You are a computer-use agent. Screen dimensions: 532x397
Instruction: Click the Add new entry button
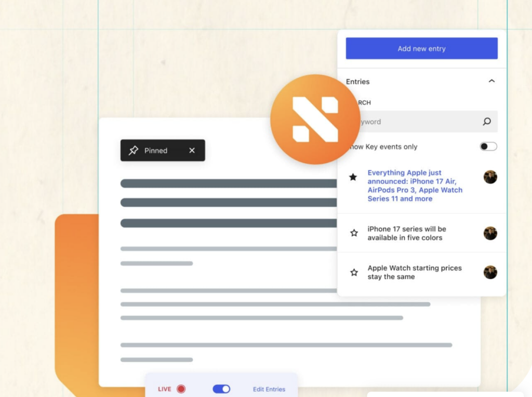[421, 48]
